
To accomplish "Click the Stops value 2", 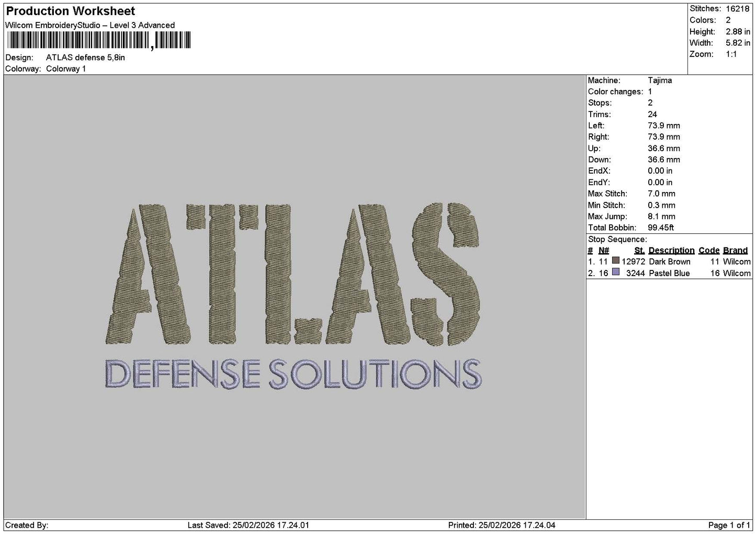I will tap(650, 103).
